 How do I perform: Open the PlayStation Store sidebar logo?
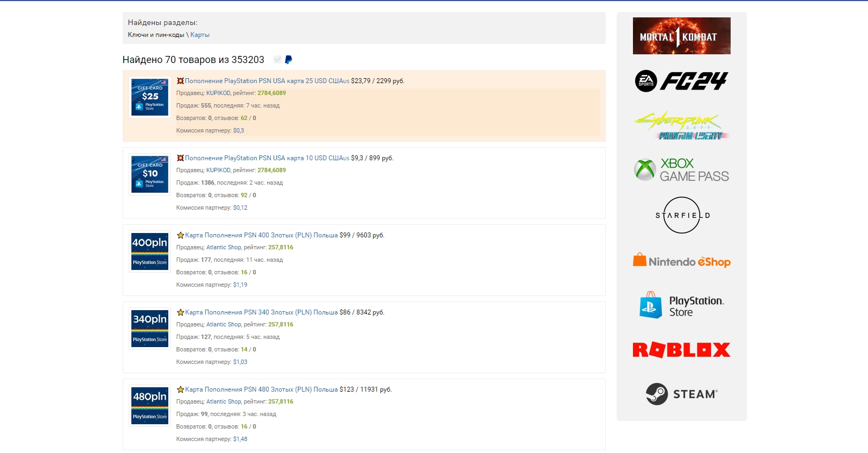coord(681,305)
